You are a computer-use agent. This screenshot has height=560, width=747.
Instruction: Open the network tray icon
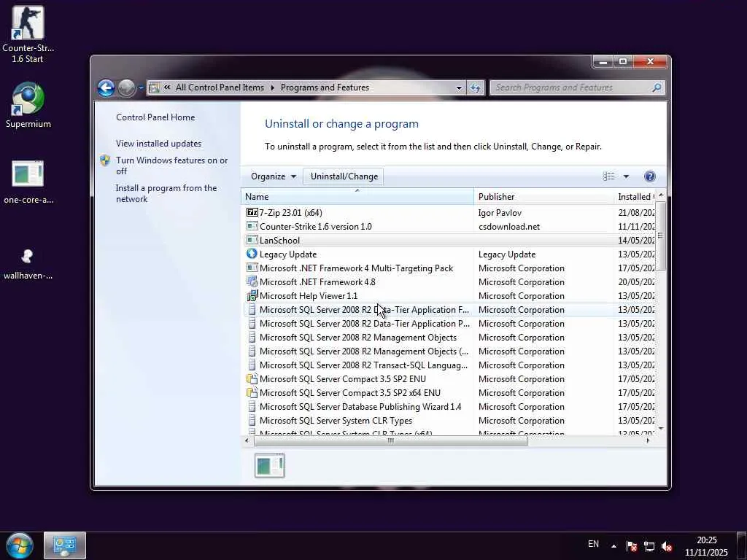[x=649, y=546]
